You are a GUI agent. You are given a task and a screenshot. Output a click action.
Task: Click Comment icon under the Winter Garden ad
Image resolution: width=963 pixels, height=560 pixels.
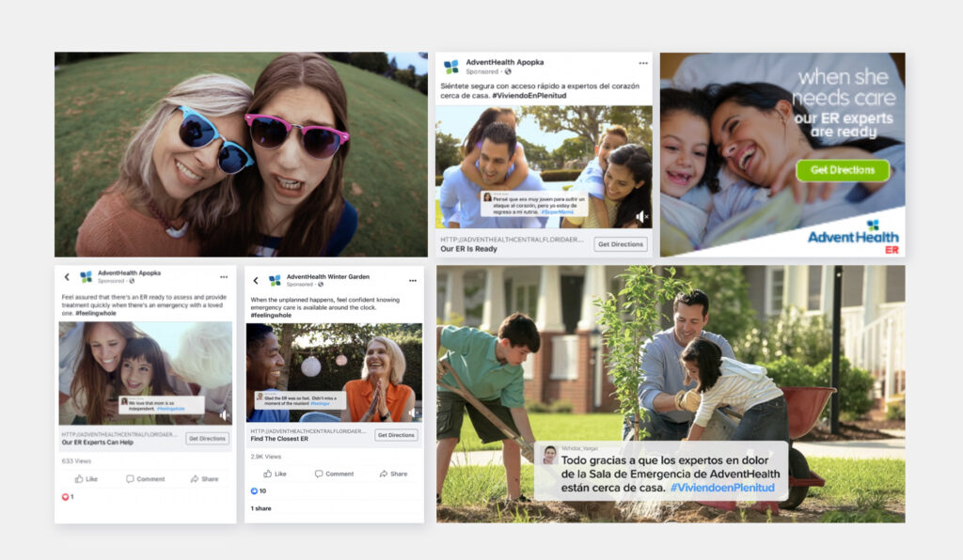[x=319, y=474]
